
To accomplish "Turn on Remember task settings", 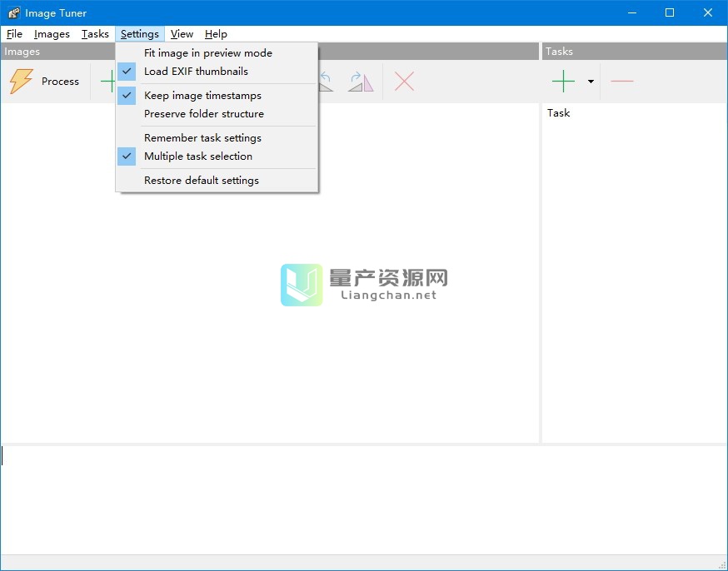I will (217, 138).
